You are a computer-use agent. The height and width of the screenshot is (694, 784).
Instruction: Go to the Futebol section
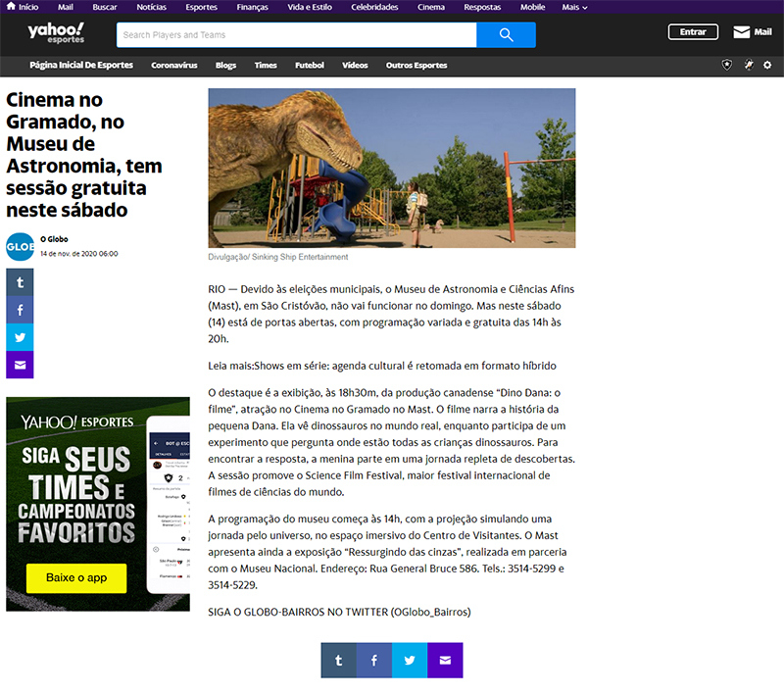tap(309, 66)
